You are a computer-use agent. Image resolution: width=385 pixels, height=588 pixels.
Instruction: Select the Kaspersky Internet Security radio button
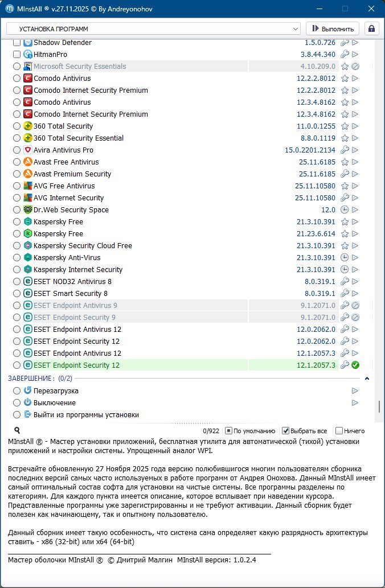(x=17, y=270)
